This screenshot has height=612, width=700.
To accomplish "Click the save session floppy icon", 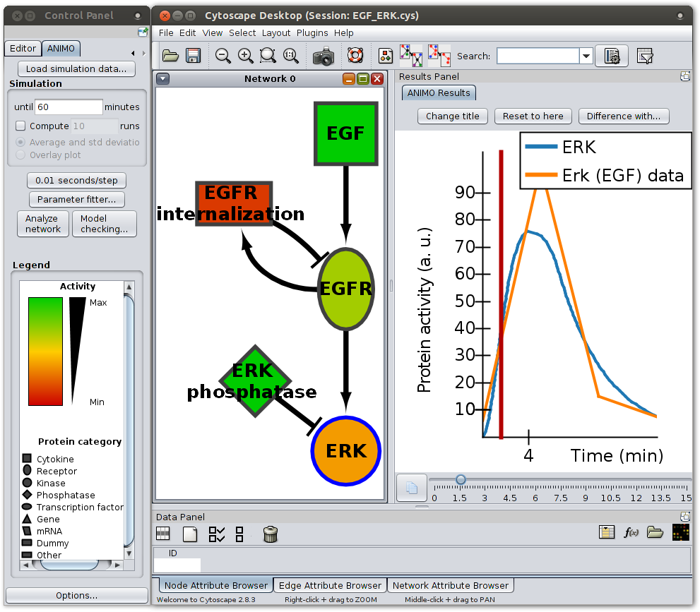I will (x=193, y=56).
